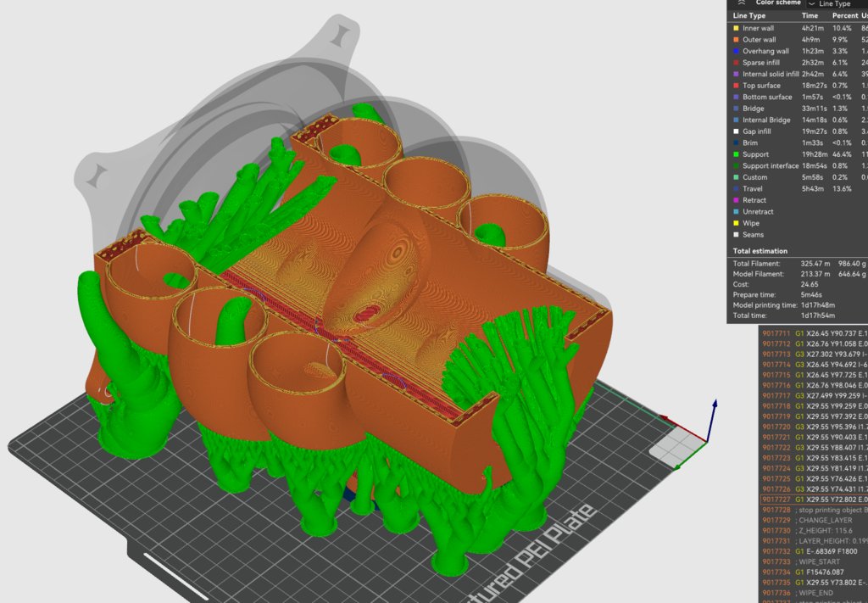Image resolution: width=868 pixels, height=603 pixels.
Task: Click the yellow Wipe color swatch
Action: pos(736,223)
